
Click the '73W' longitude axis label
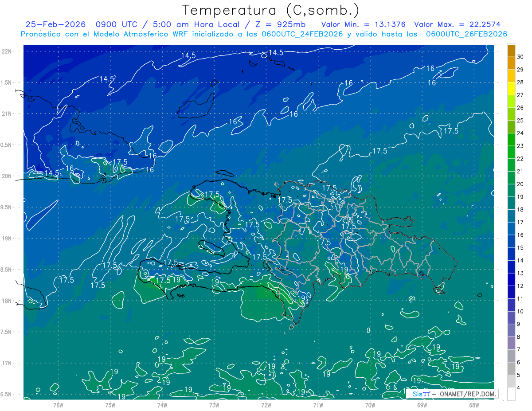214,405
